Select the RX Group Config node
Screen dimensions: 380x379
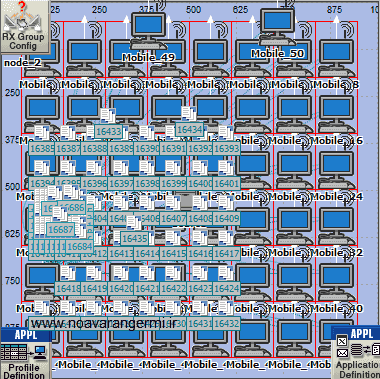coord(24,27)
